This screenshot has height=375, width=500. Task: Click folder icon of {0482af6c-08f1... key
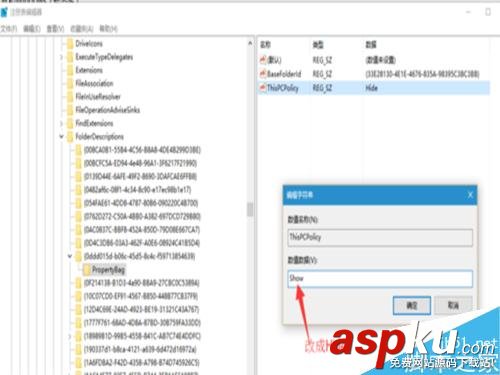pyautogui.click(x=78, y=190)
